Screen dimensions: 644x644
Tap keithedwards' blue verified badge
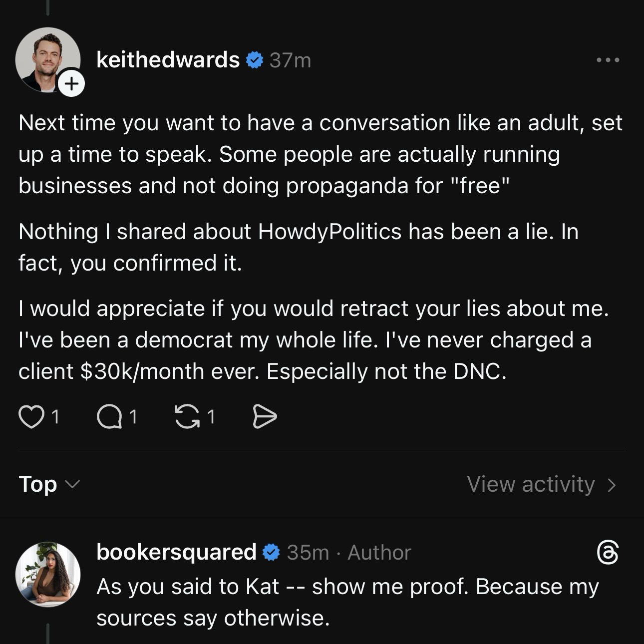coord(255,60)
